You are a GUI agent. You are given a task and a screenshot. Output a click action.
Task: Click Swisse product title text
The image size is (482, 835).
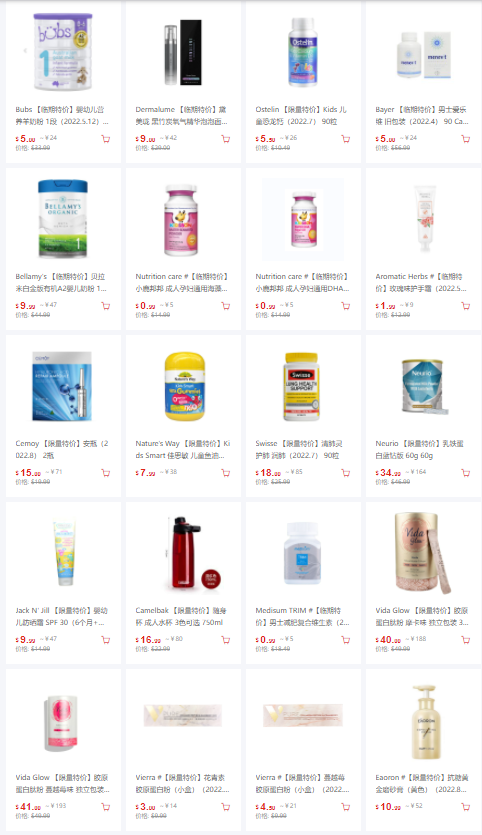coord(299,449)
